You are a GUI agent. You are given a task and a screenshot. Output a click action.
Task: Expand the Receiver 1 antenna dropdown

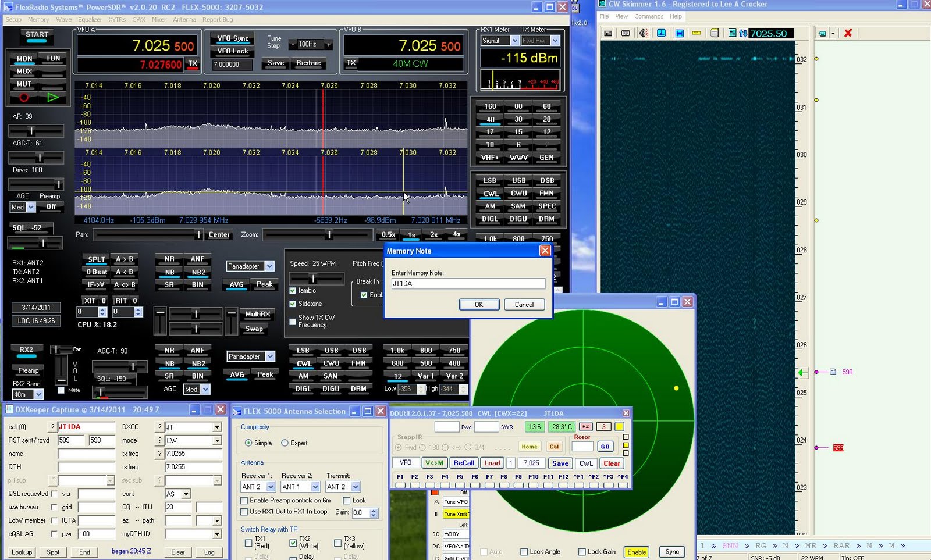(271, 487)
